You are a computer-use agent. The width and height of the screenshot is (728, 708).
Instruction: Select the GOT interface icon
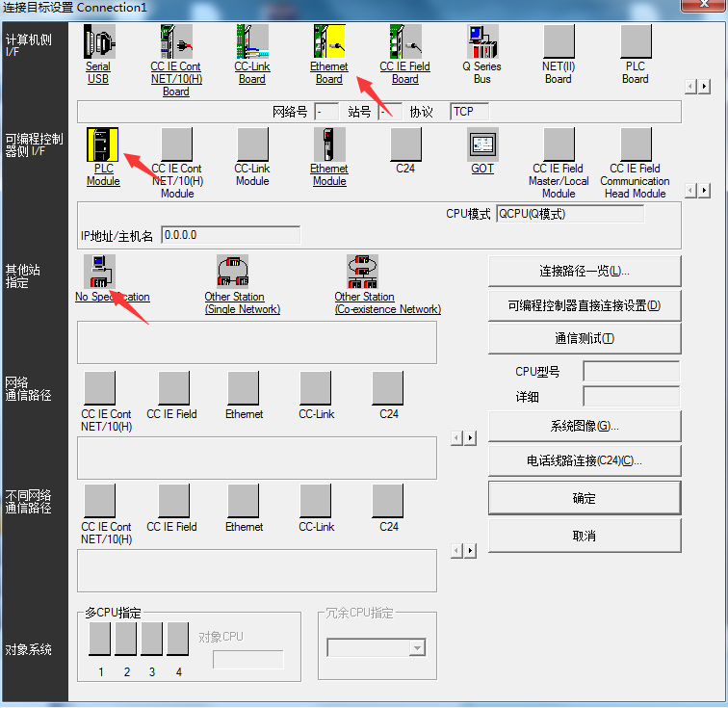(x=482, y=144)
